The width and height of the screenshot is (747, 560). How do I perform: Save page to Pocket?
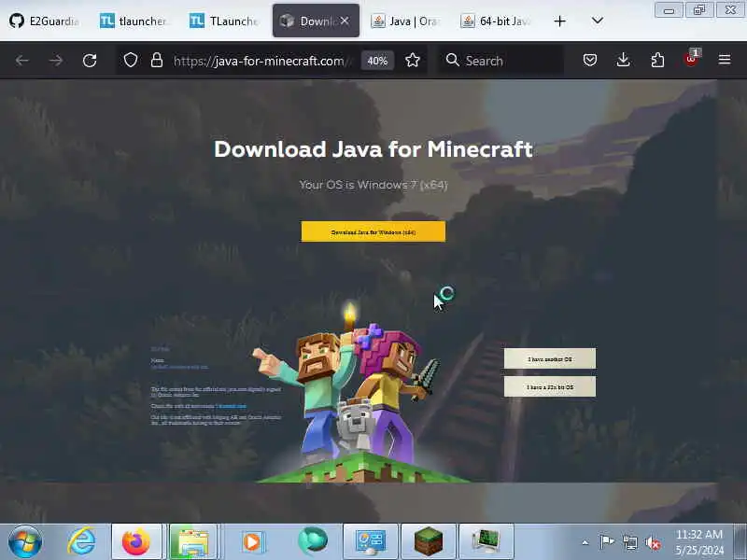(590, 60)
